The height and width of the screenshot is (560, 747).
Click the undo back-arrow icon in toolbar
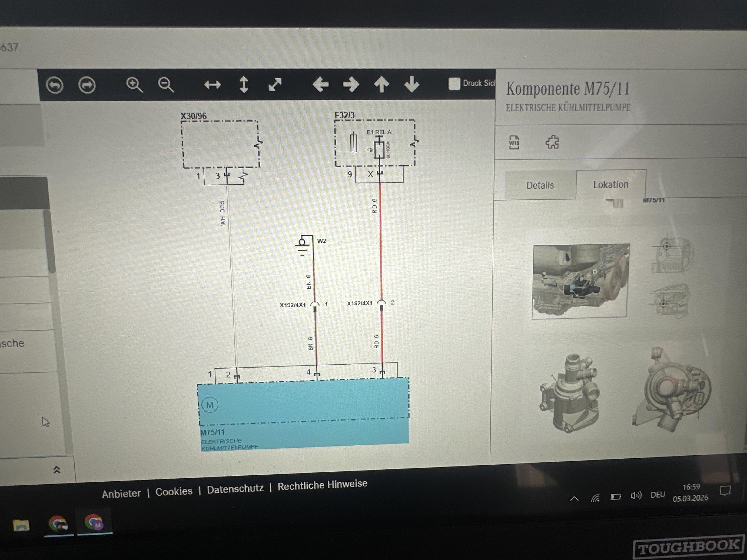click(x=55, y=85)
